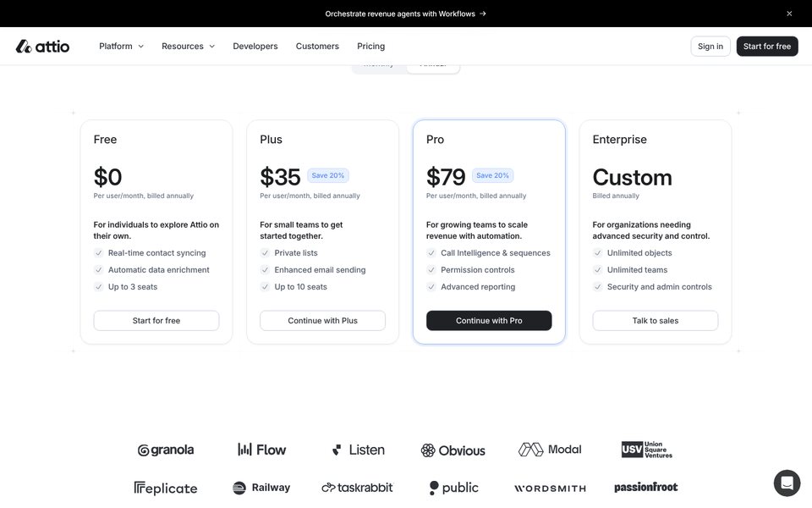Screen dimensions: 812x508
Task: Click the Granola logo
Action: tap(166, 450)
